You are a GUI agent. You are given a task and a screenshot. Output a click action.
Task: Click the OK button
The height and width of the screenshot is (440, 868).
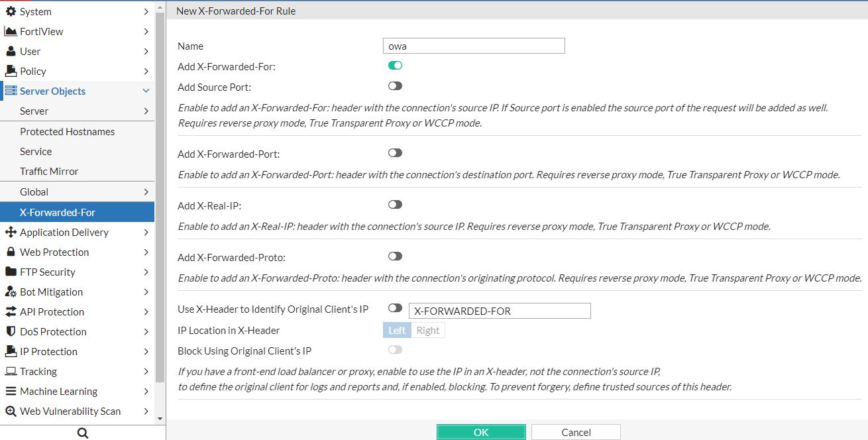[x=481, y=431]
